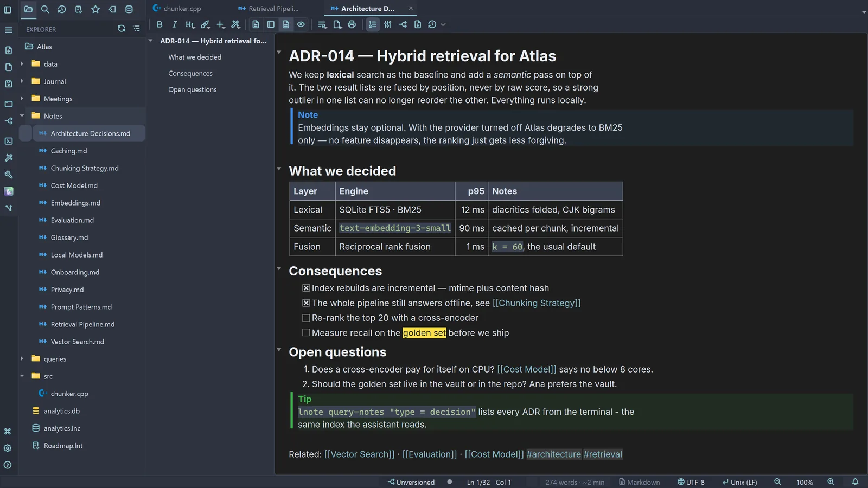868x488 pixels.
Task: Follow the [[Vector Search]] related link
Action: pyautogui.click(x=359, y=454)
